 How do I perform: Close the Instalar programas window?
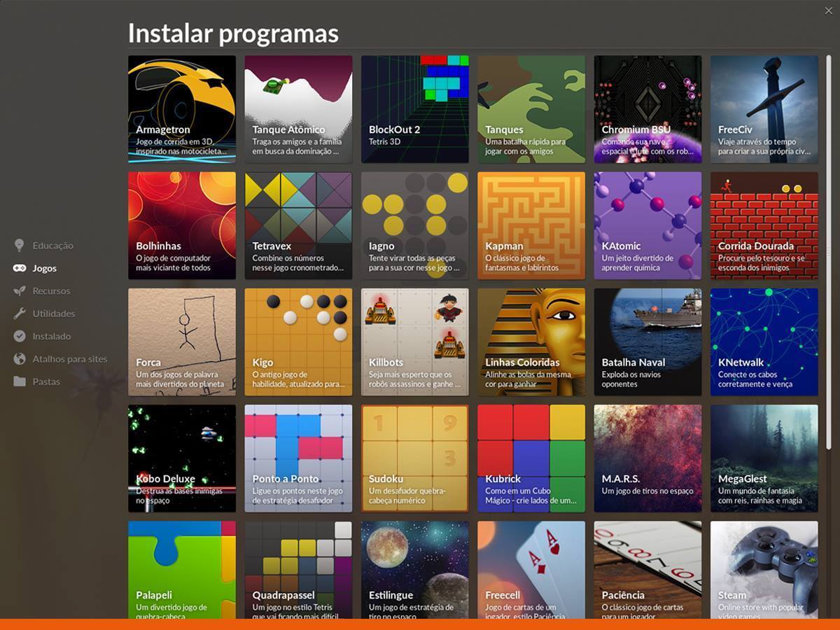[x=828, y=10]
